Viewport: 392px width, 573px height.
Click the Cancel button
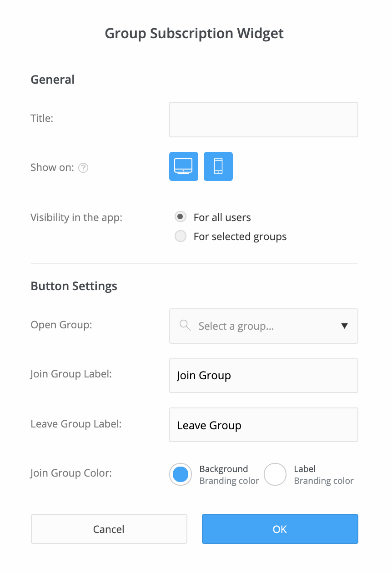[109, 529]
